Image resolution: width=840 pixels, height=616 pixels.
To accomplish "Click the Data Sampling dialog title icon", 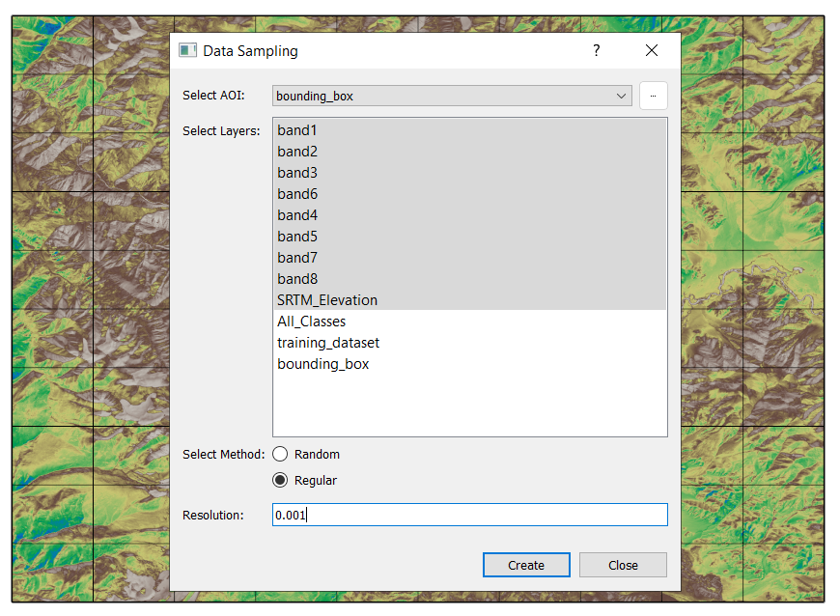I will pos(187,51).
